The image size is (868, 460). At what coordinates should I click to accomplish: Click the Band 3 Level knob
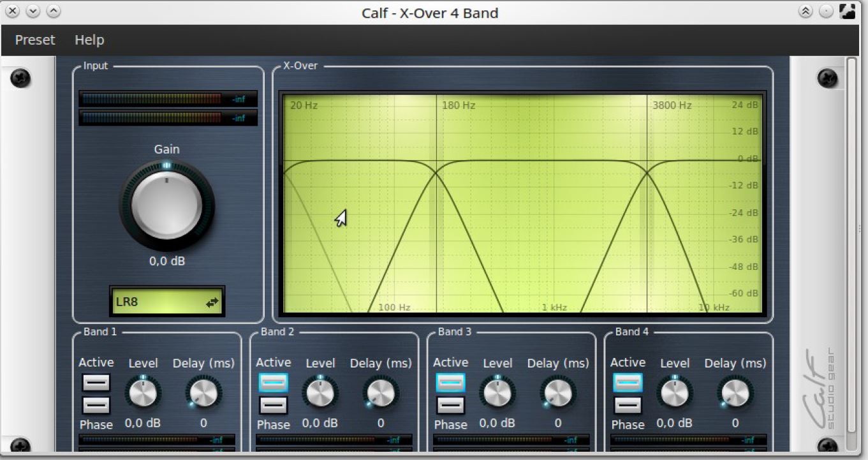[497, 393]
